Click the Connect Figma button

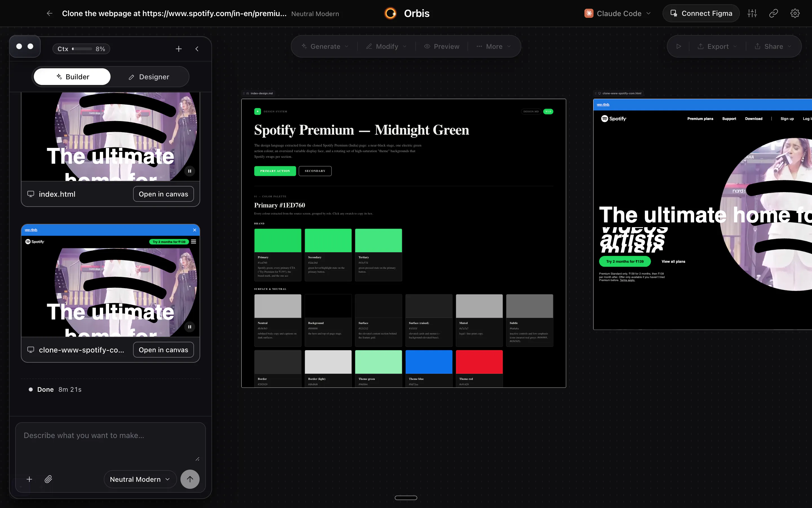coord(701,14)
